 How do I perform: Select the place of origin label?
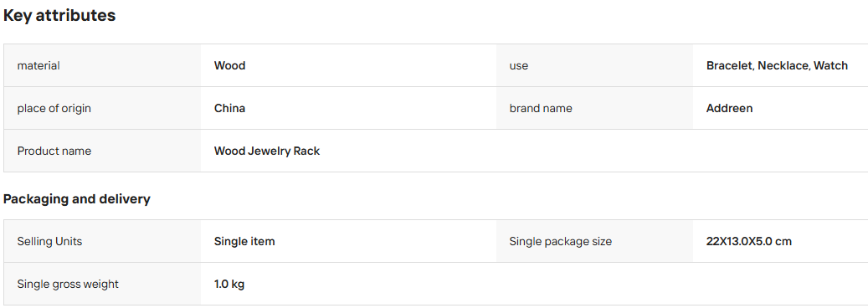(x=54, y=109)
